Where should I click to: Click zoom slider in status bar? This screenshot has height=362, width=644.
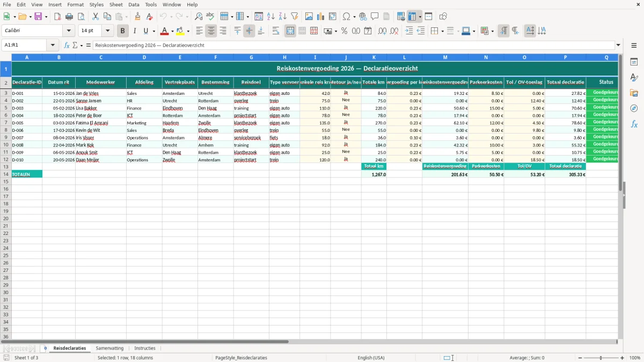(601, 358)
